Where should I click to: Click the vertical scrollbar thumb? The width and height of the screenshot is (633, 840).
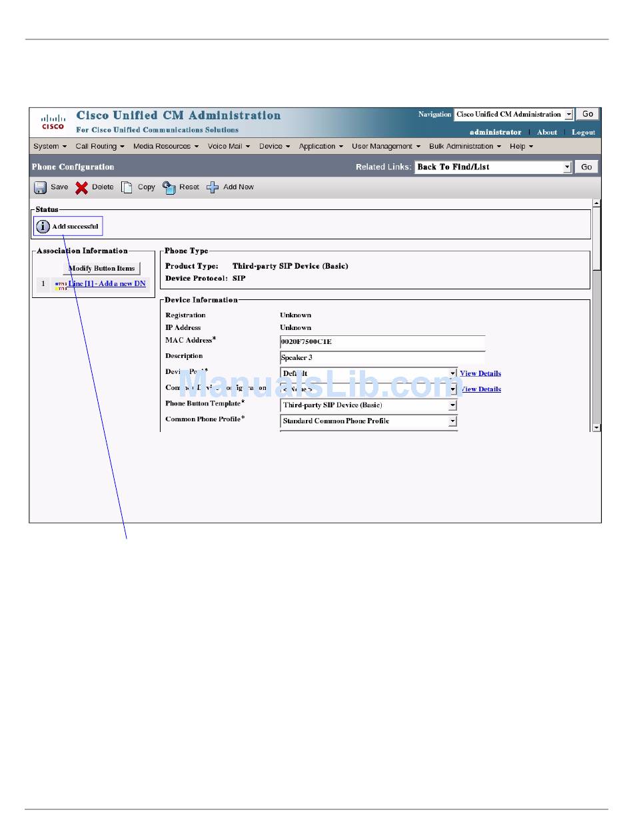[x=596, y=239]
